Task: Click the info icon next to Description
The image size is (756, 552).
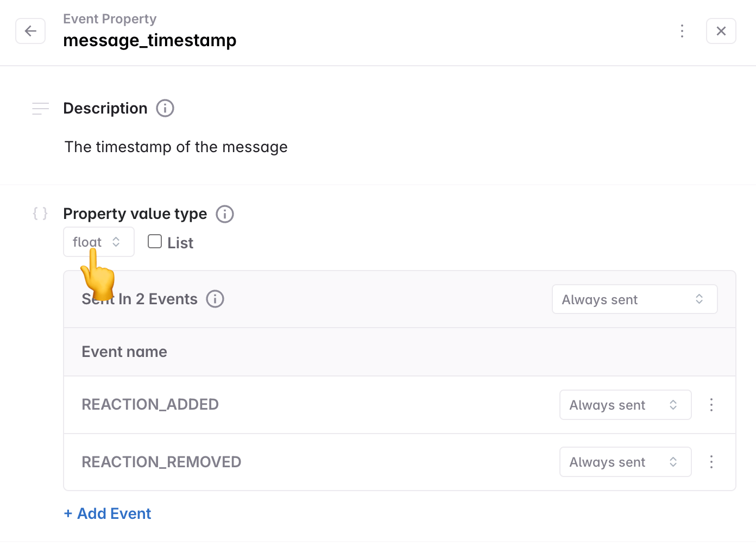Action: 165,108
